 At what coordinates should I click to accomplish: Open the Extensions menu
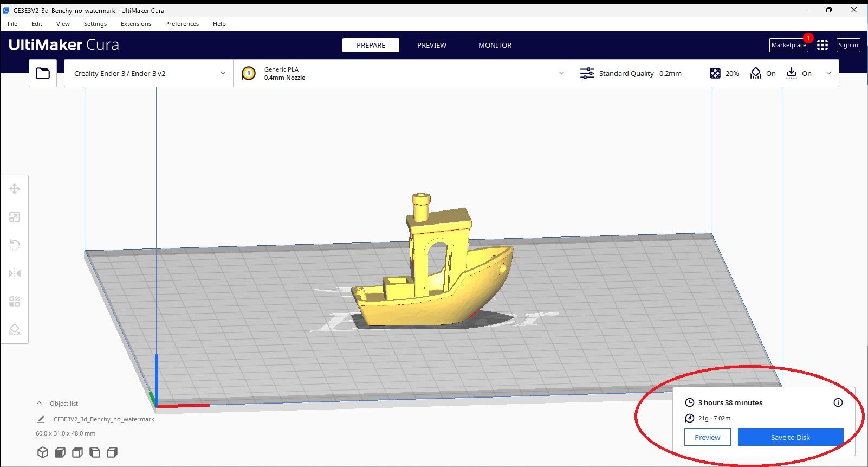coord(136,24)
